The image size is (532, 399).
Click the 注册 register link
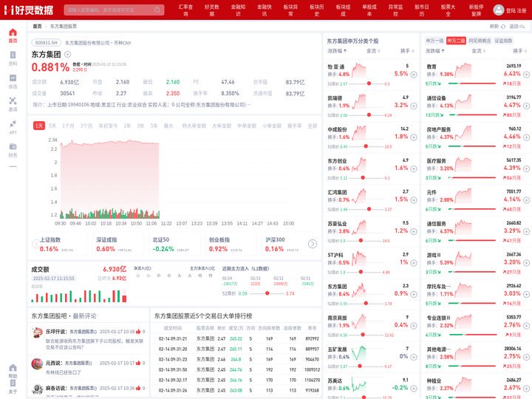tap(522, 10)
